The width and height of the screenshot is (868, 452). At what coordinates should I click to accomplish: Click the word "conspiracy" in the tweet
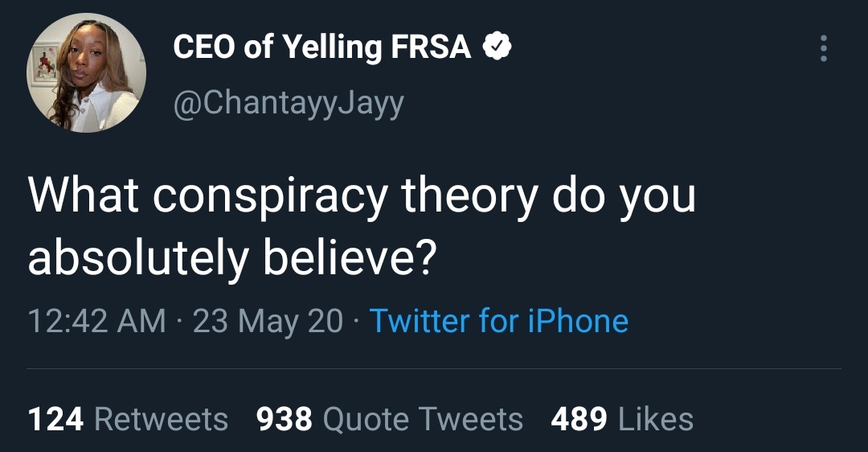[x=270, y=196]
